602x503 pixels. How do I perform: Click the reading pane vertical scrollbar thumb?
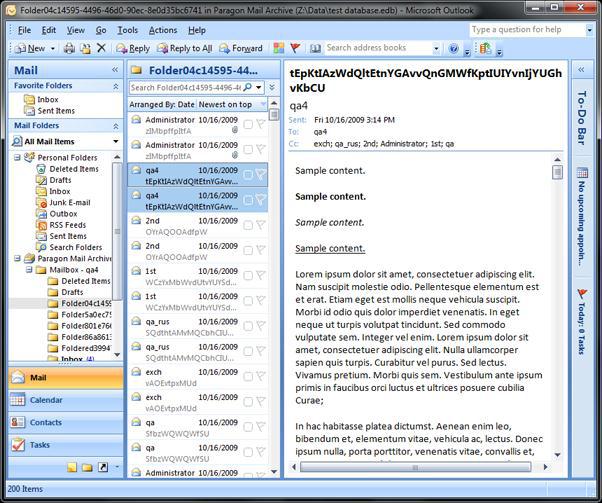click(x=557, y=172)
